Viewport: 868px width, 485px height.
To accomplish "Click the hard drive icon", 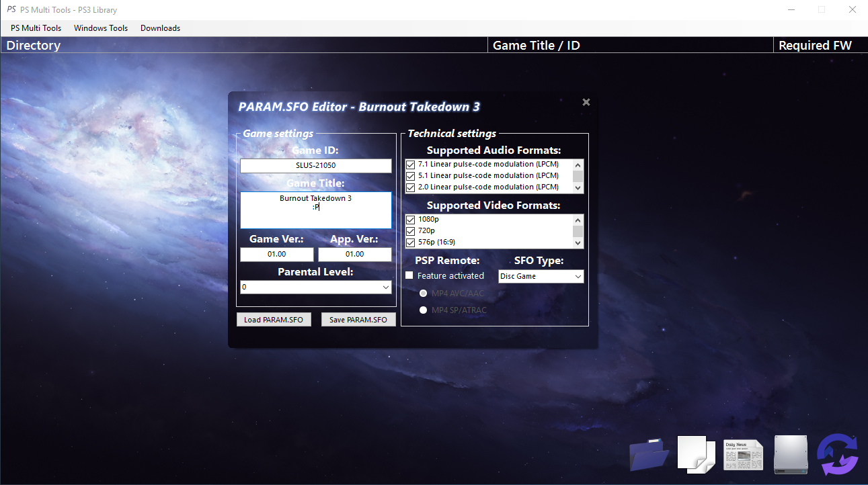I will 790,454.
